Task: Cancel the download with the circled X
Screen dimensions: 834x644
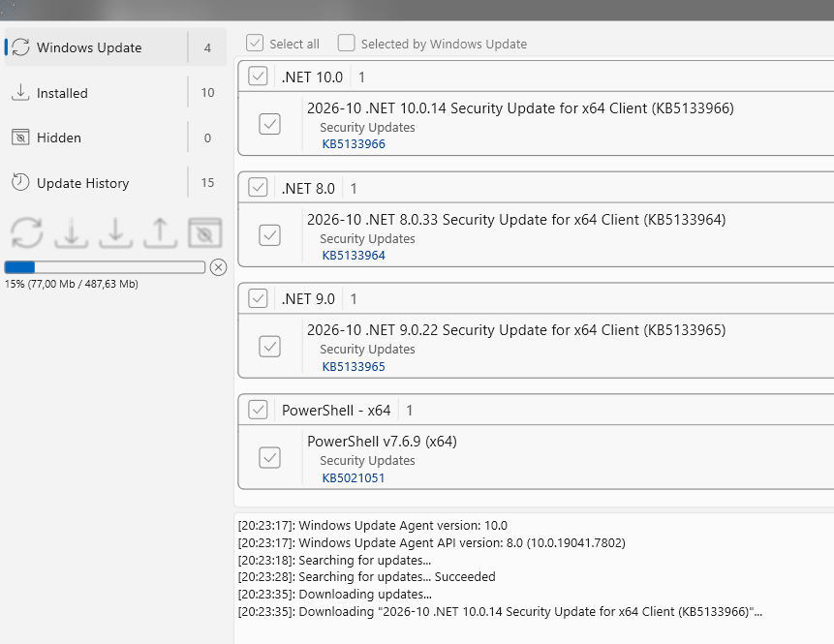Action: pos(218,267)
